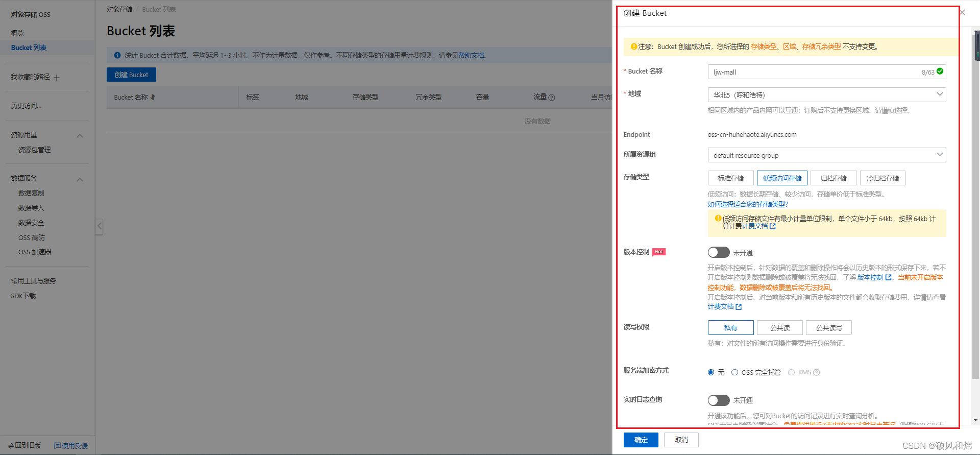
Task: Click the green check icon in Bucket name field
Action: coord(940,71)
